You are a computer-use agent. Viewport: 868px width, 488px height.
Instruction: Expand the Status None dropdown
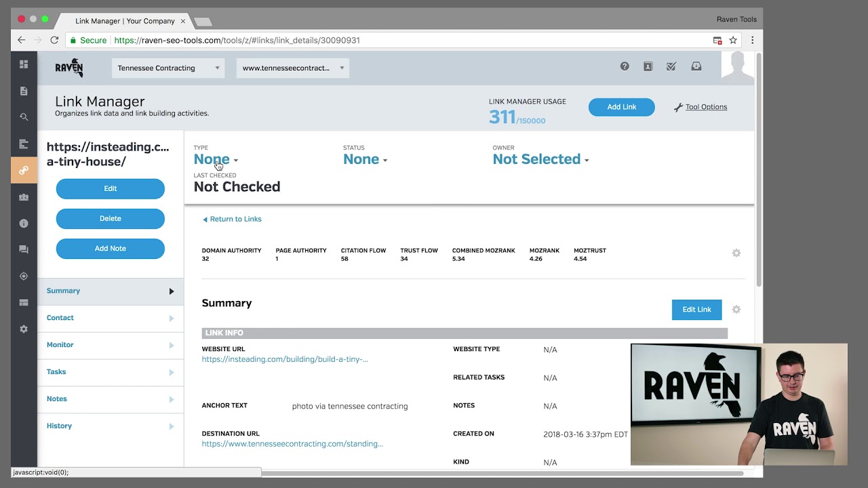tap(366, 159)
